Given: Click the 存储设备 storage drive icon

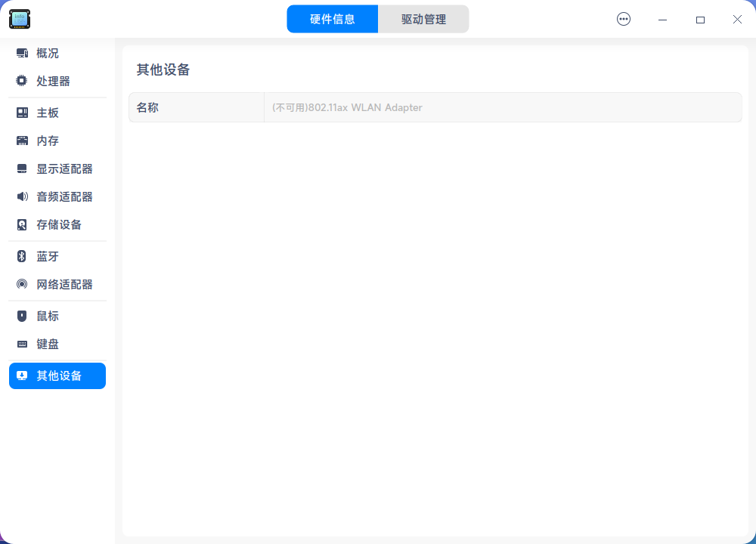Looking at the screenshot, I should (21, 224).
